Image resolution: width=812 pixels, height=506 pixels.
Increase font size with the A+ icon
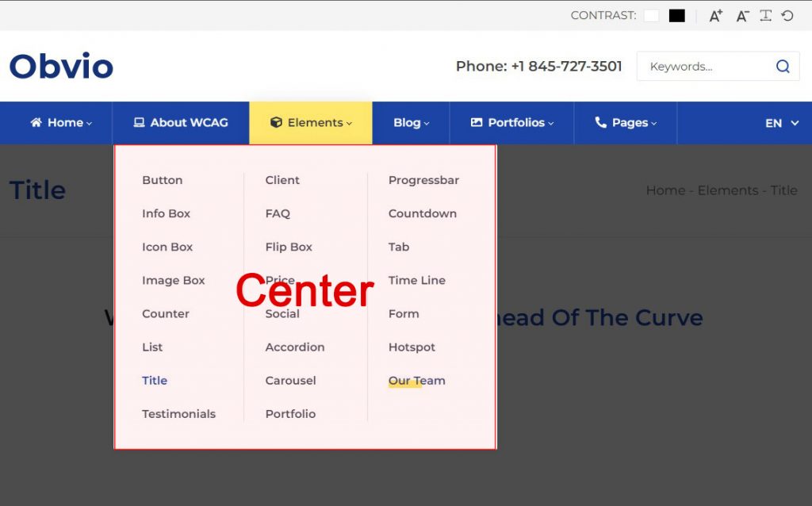click(x=714, y=15)
